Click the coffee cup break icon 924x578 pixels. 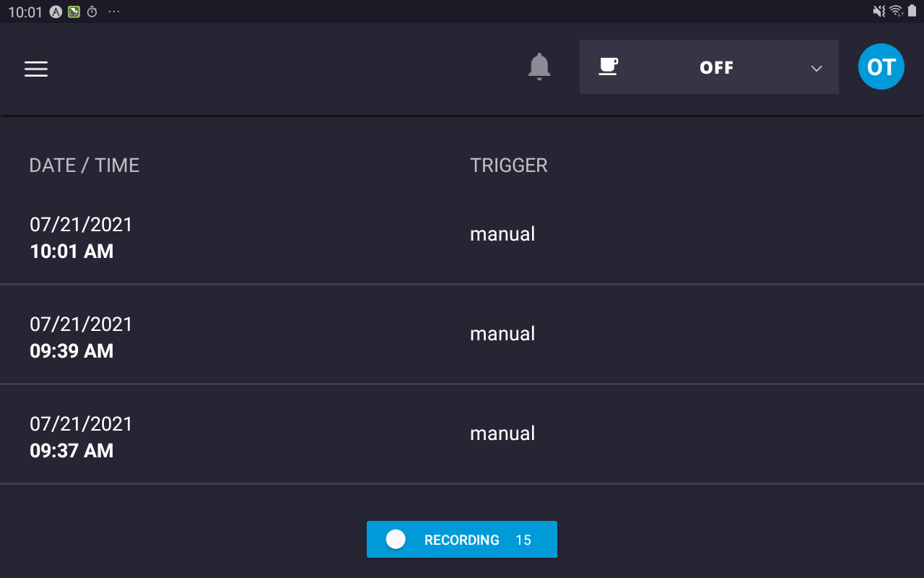click(x=609, y=66)
